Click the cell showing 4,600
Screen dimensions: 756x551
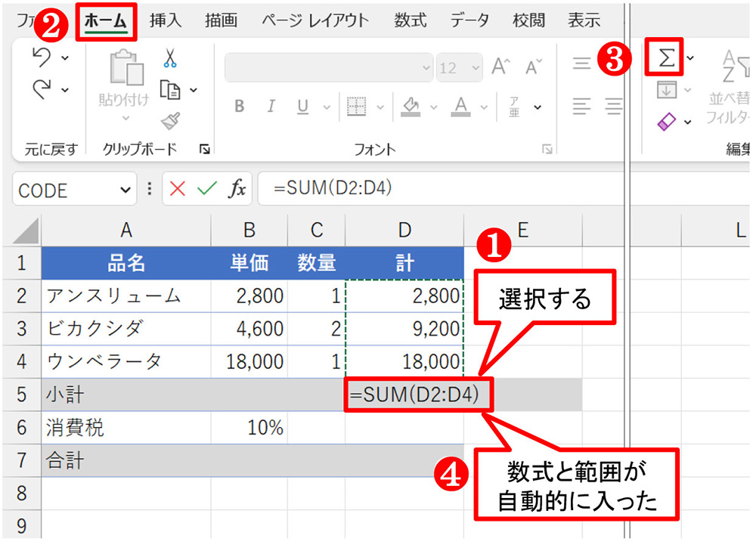249,329
